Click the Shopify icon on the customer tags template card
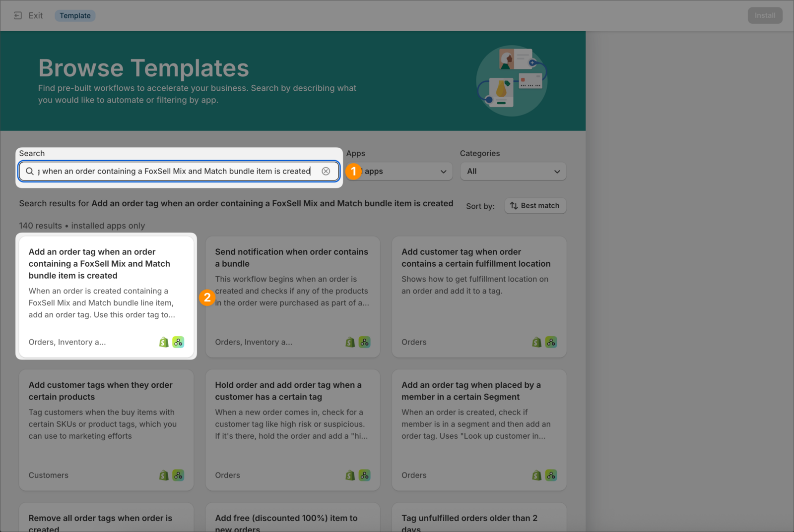This screenshot has height=532, width=794. [x=163, y=475]
